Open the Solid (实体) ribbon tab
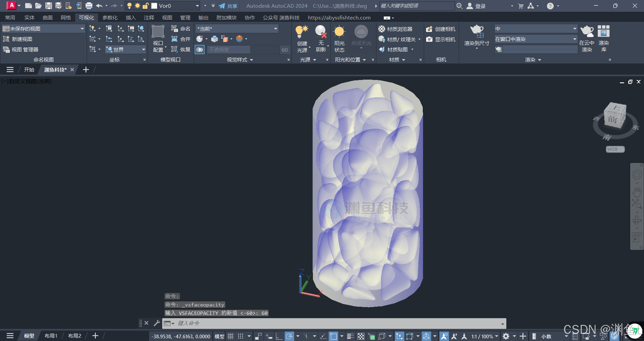The width and height of the screenshot is (644, 341). [29, 18]
